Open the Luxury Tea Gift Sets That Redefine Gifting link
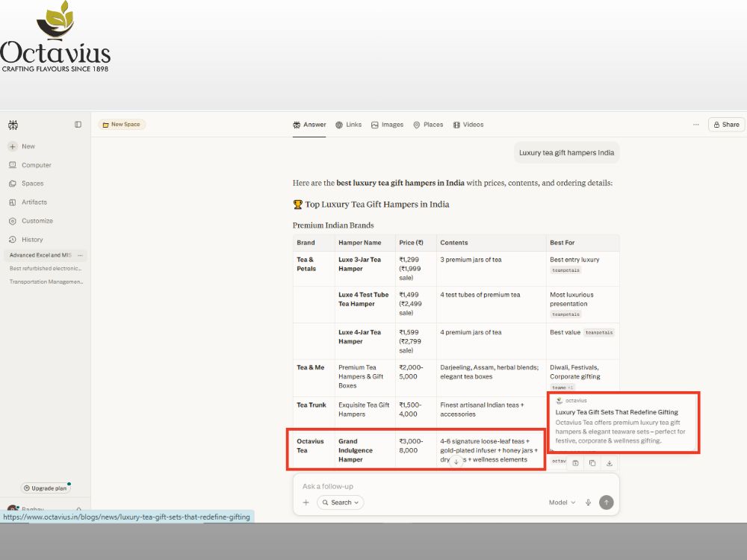This screenshot has height=560, width=747. tap(616, 412)
